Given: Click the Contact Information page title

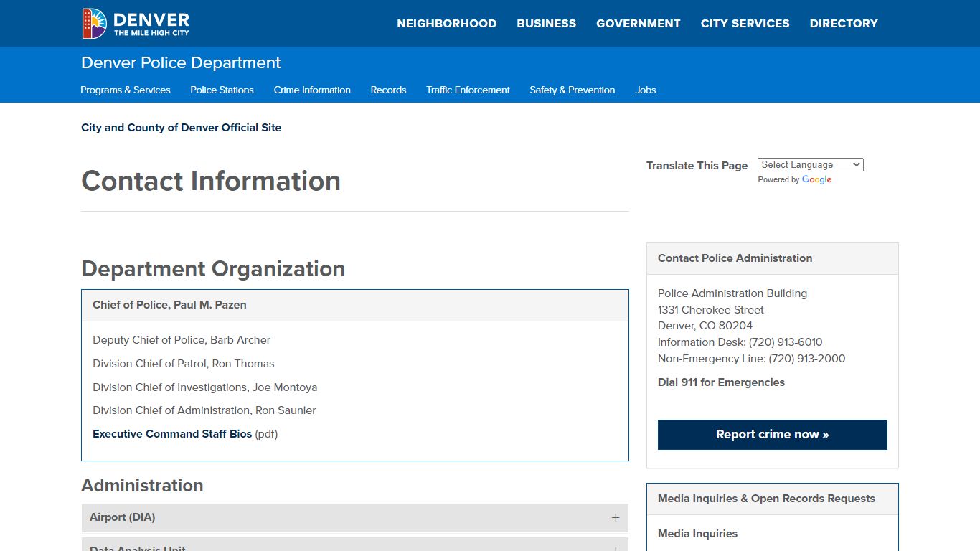Looking at the screenshot, I should coord(211,181).
